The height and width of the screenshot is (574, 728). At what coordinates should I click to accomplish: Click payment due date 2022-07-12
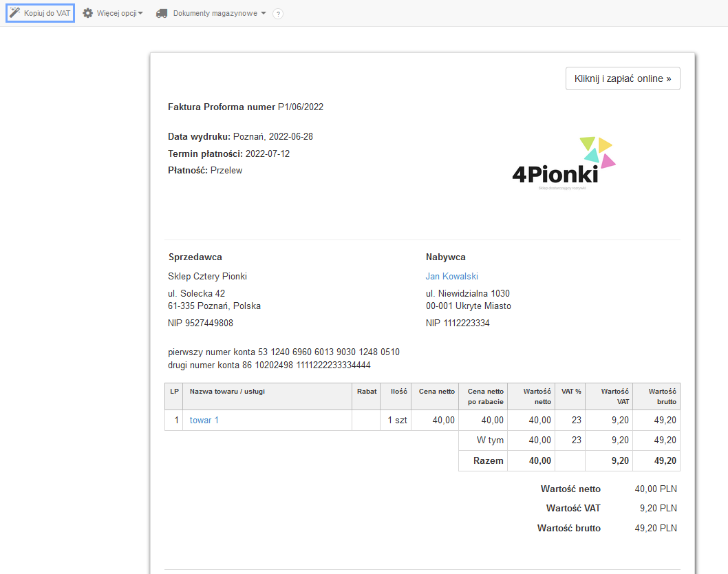coord(268,153)
